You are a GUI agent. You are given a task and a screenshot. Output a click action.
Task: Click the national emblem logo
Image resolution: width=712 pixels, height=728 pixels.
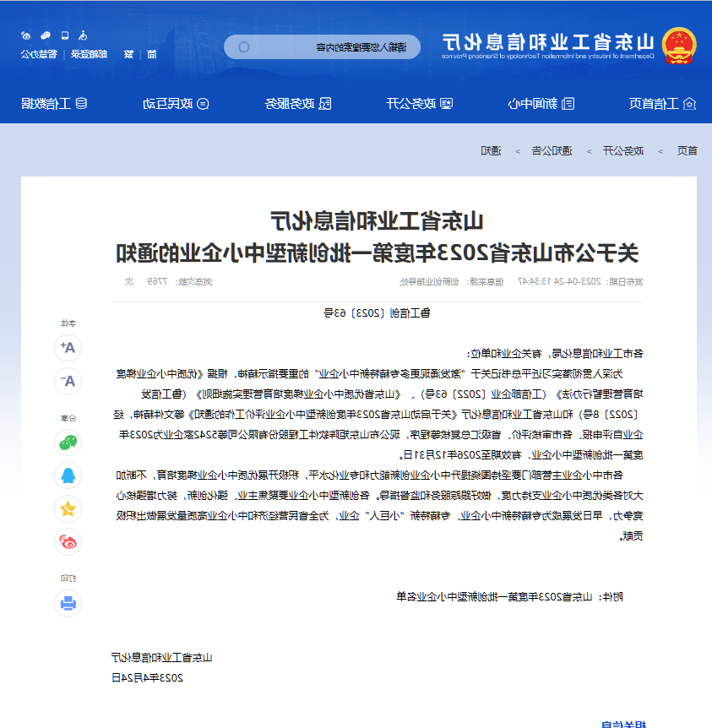[x=679, y=46]
